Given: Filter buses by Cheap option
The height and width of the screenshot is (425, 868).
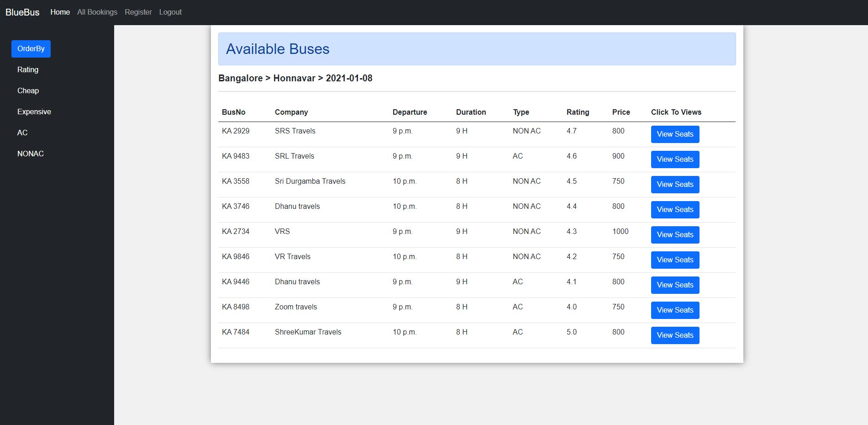Looking at the screenshot, I should coord(28,90).
